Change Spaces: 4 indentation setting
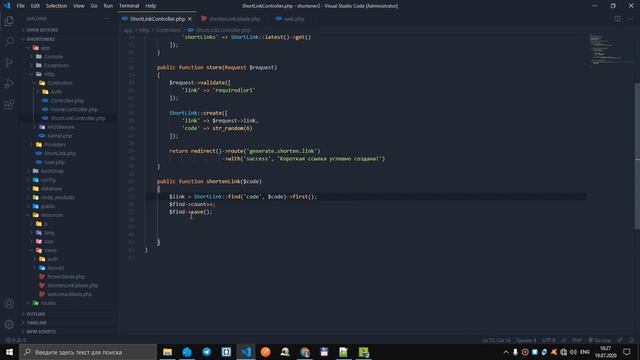640x360 pixels. [x=527, y=340]
